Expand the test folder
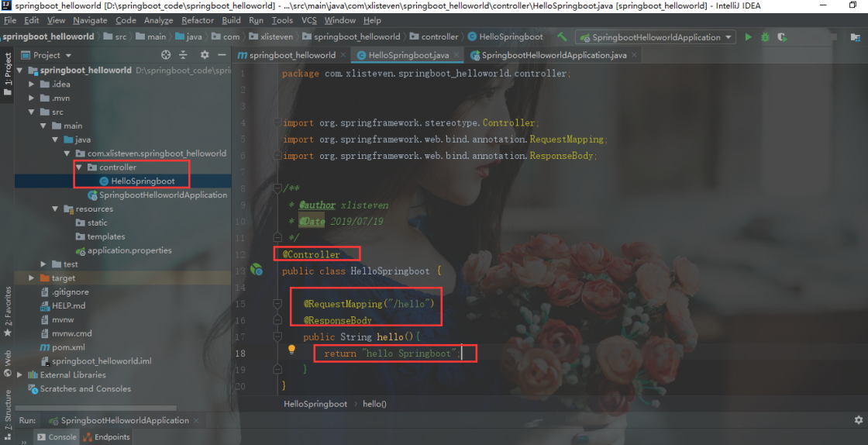Screen dimensions: 868x445 coord(43,264)
